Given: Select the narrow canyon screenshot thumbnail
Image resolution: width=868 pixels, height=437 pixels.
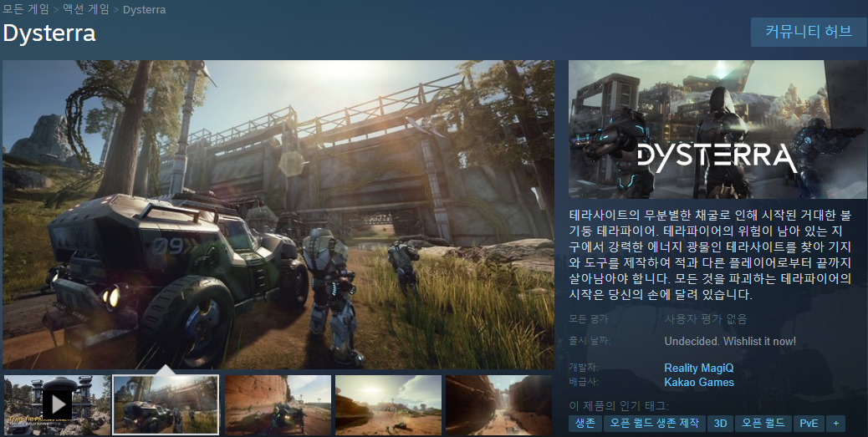Looking at the screenshot, I should (498, 405).
